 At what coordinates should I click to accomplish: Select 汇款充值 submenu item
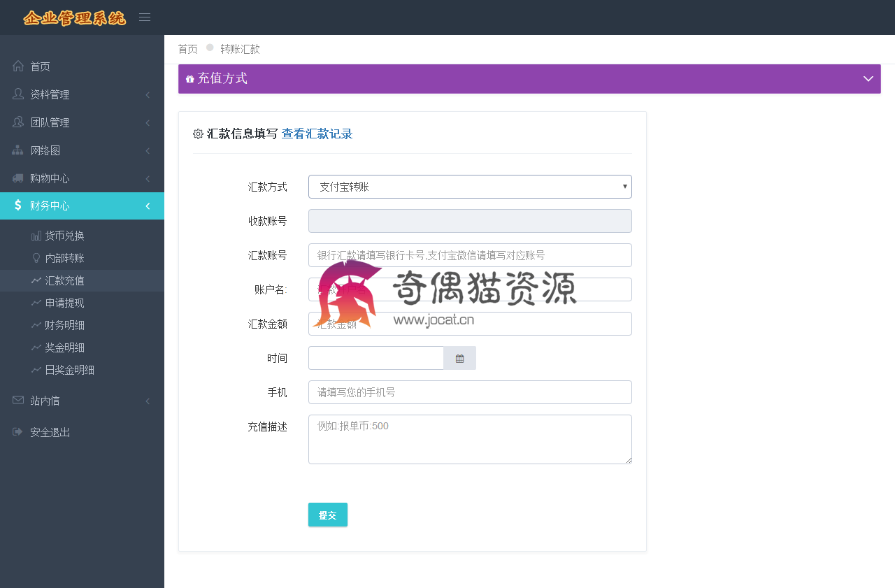82,280
